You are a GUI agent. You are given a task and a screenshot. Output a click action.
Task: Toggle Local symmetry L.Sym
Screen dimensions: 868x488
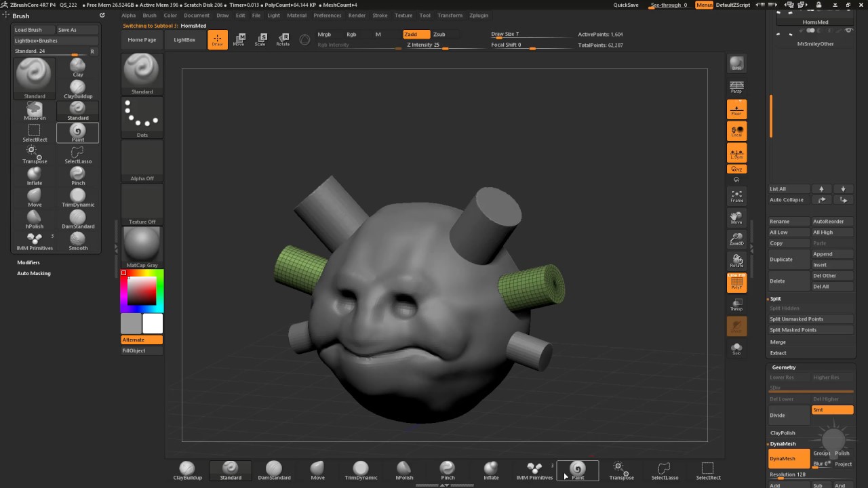(x=736, y=152)
